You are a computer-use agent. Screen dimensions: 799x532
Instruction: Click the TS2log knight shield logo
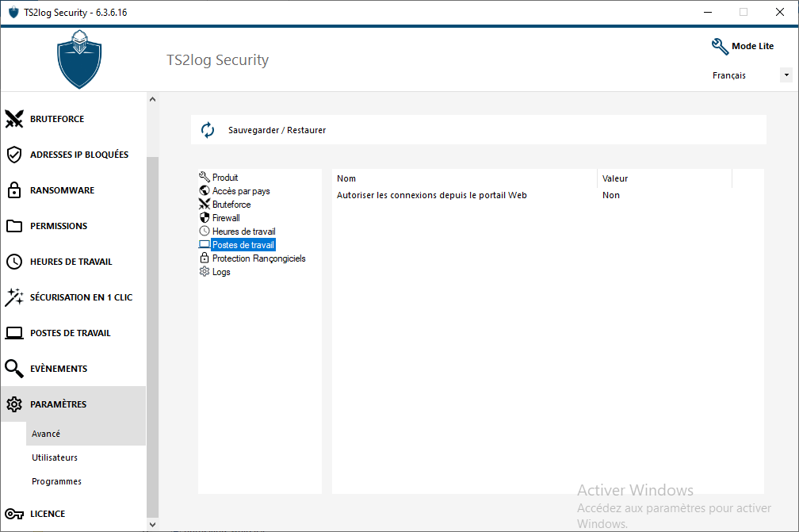pyautogui.click(x=79, y=59)
